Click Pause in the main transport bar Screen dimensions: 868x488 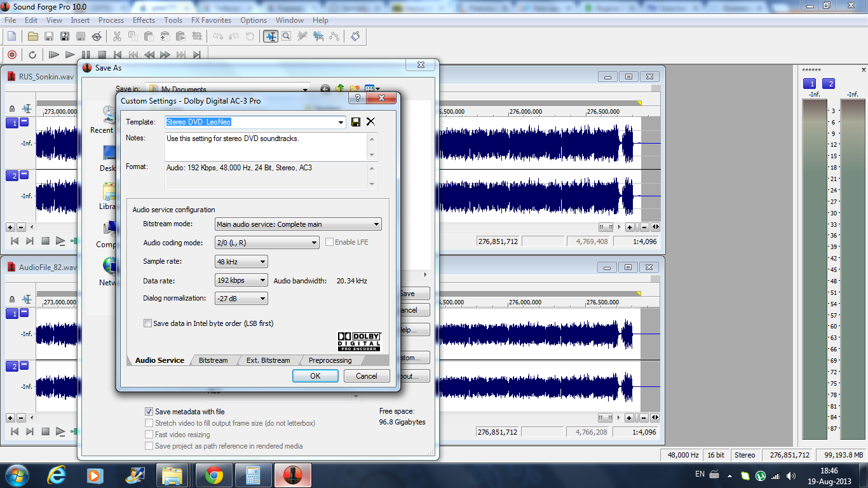click(86, 55)
